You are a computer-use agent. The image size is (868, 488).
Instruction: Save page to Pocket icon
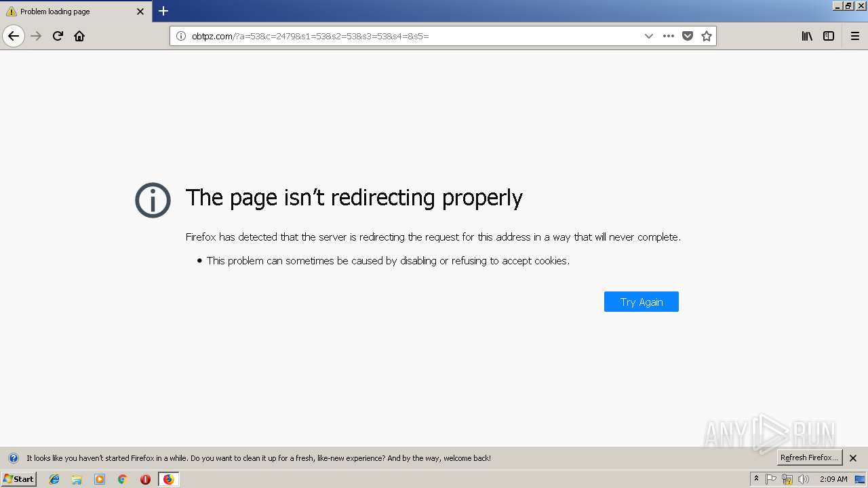coord(688,36)
